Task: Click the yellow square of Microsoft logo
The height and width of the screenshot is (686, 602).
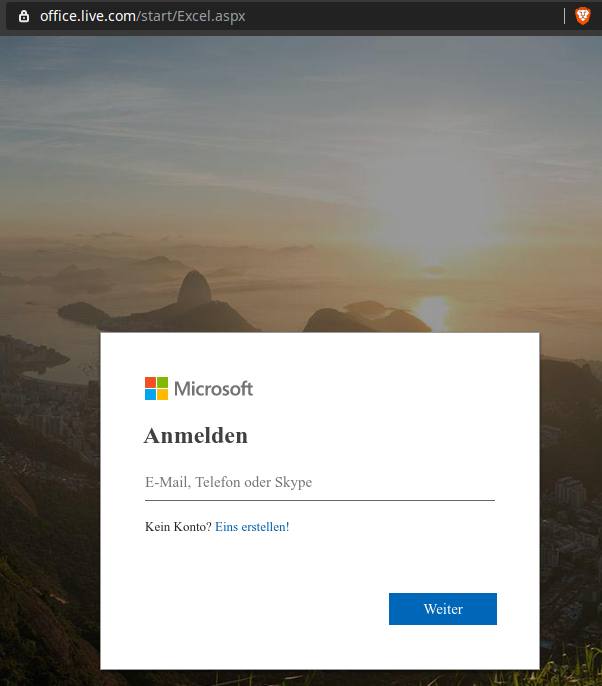Action: pyautogui.click(x=162, y=395)
